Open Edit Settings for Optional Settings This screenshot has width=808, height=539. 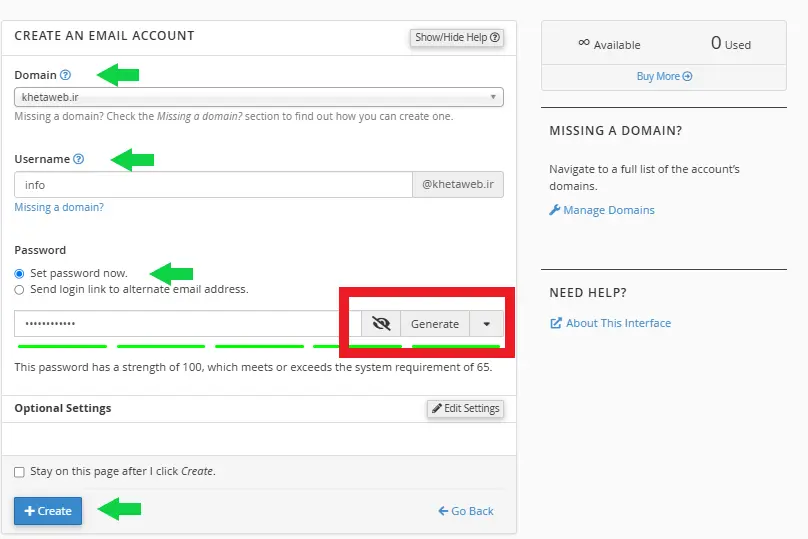465,409
